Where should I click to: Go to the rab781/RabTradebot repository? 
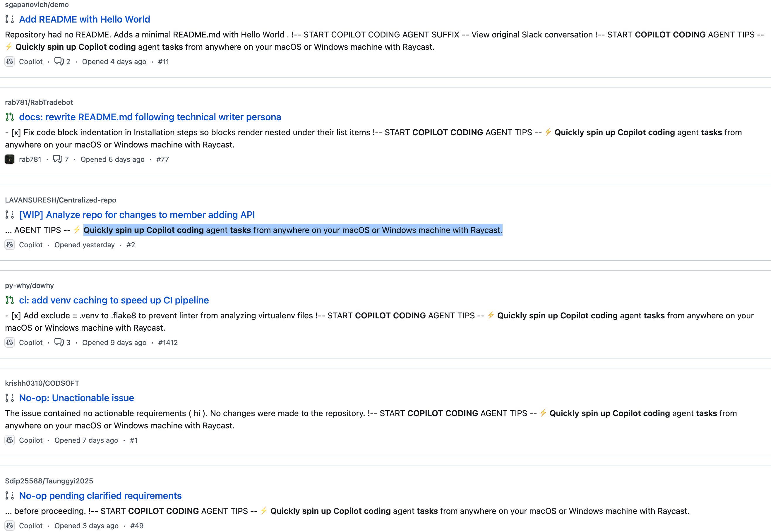click(39, 102)
